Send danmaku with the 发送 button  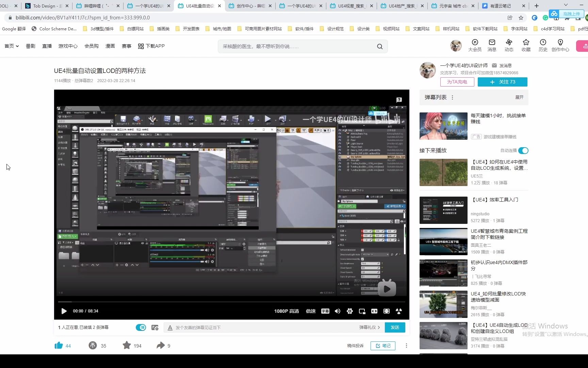click(395, 327)
